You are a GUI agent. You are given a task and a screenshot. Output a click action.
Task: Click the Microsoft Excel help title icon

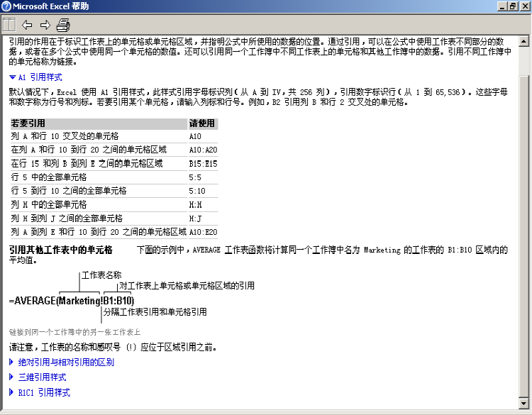pyautogui.click(x=6, y=6)
